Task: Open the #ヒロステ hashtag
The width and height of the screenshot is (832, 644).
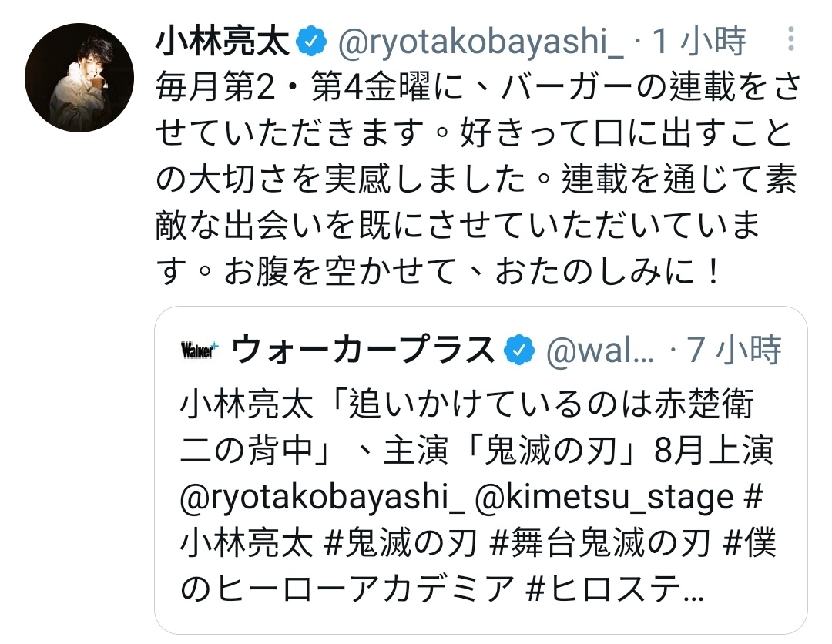Action: (x=614, y=590)
